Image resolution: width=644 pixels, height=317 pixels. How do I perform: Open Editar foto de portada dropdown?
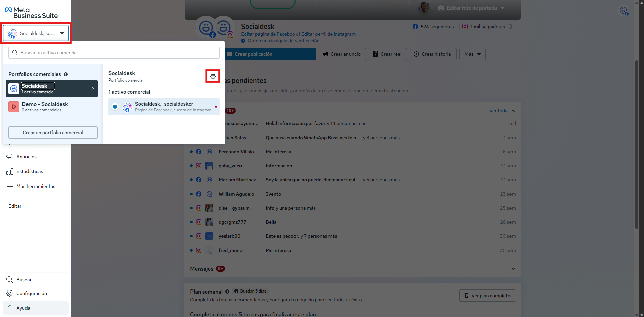[x=471, y=8]
